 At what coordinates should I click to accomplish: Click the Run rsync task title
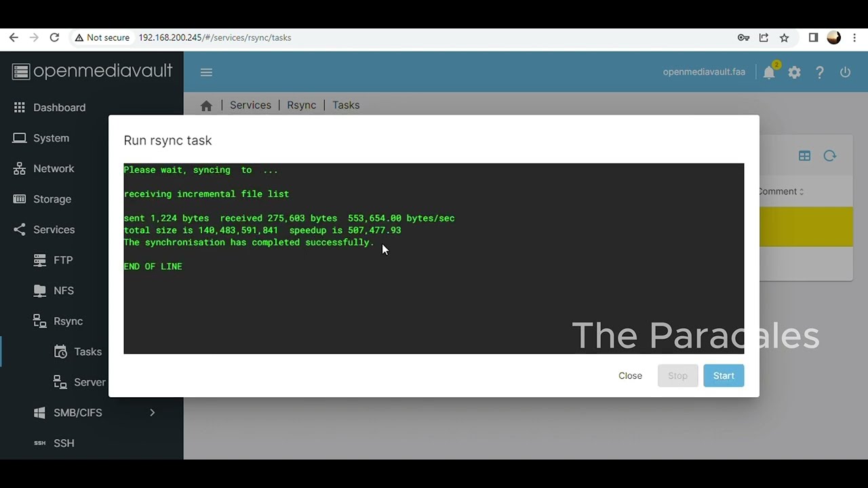[x=167, y=140]
